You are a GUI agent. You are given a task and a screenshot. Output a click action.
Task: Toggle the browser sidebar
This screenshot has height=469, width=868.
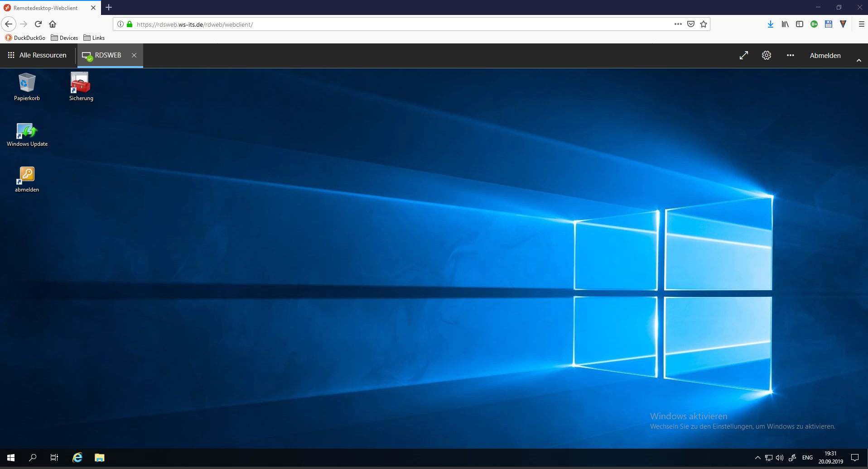point(800,24)
